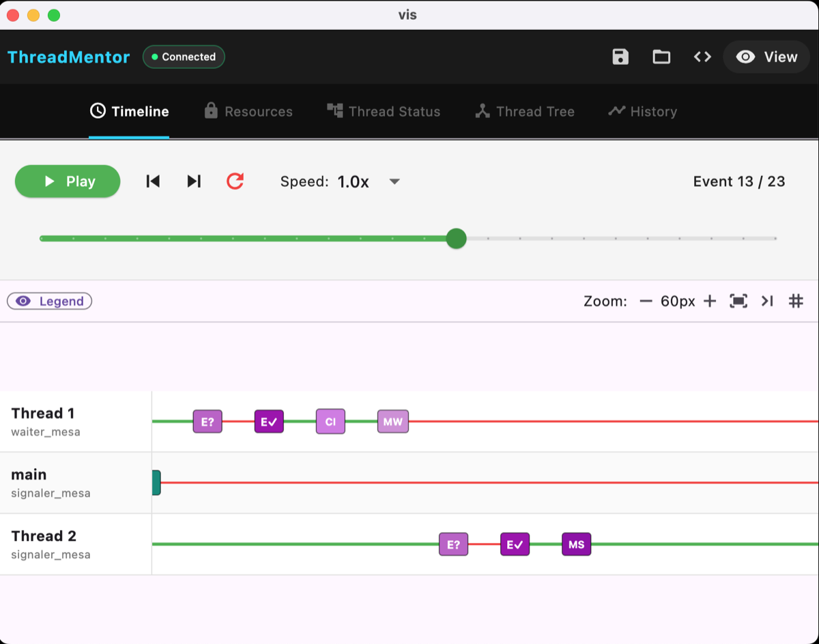Switch to the Timeline tab
The height and width of the screenshot is (644, 819).
pos(129,111)
